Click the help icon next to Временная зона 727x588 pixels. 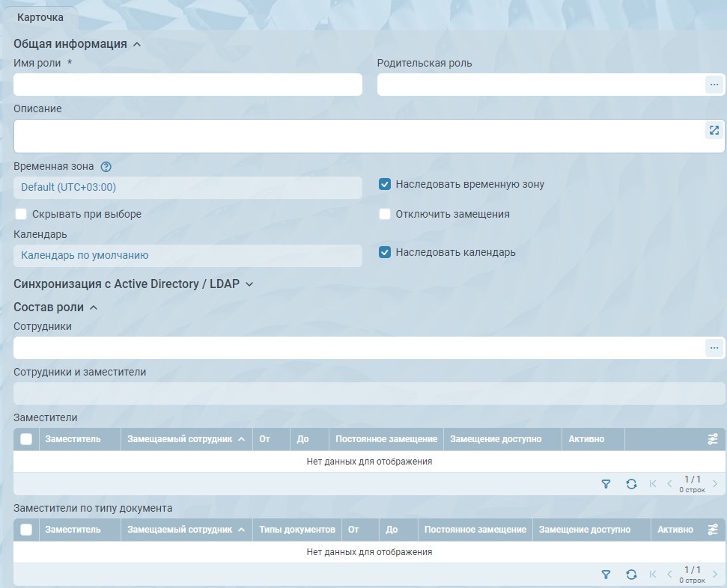click(106, 167)
